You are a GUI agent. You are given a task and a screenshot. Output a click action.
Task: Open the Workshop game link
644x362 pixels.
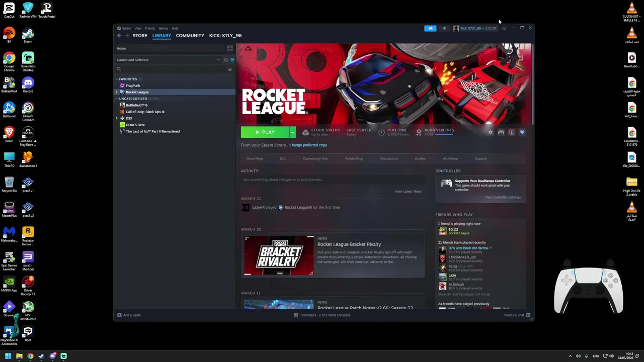tap(450, 158)
